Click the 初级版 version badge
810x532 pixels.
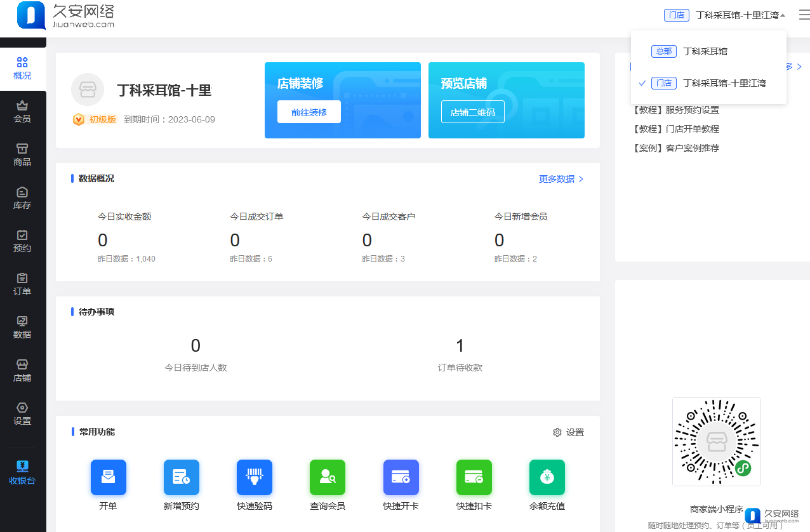pos(95,119)
